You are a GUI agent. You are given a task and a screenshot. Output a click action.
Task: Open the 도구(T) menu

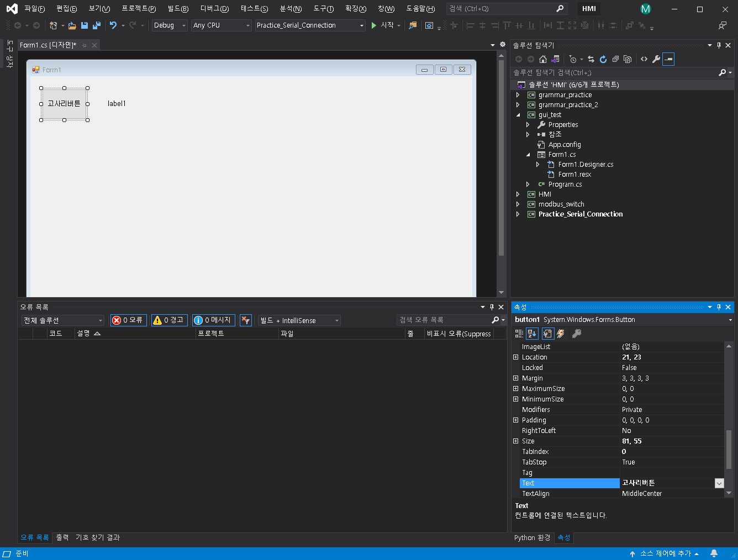click(324, 9)
